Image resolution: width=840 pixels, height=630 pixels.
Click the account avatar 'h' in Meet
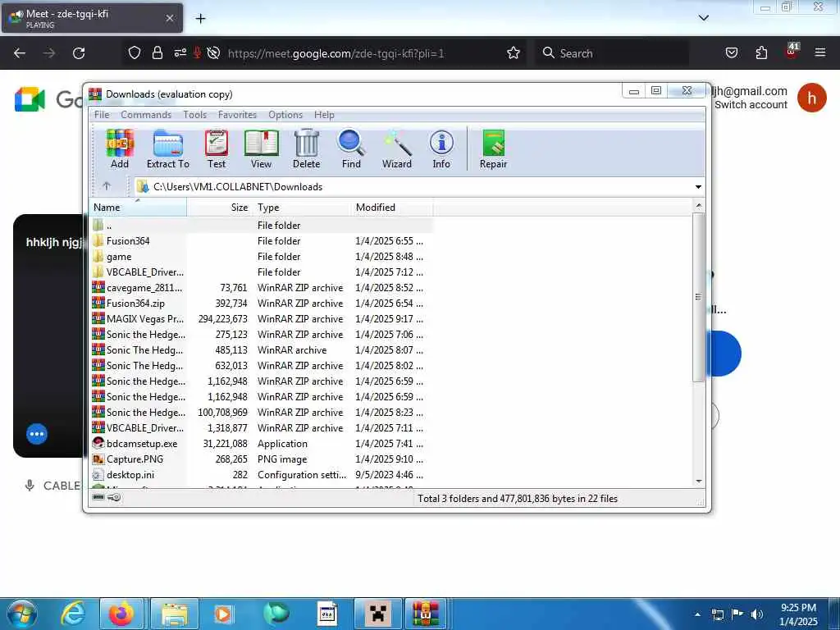tap(811, 98)
